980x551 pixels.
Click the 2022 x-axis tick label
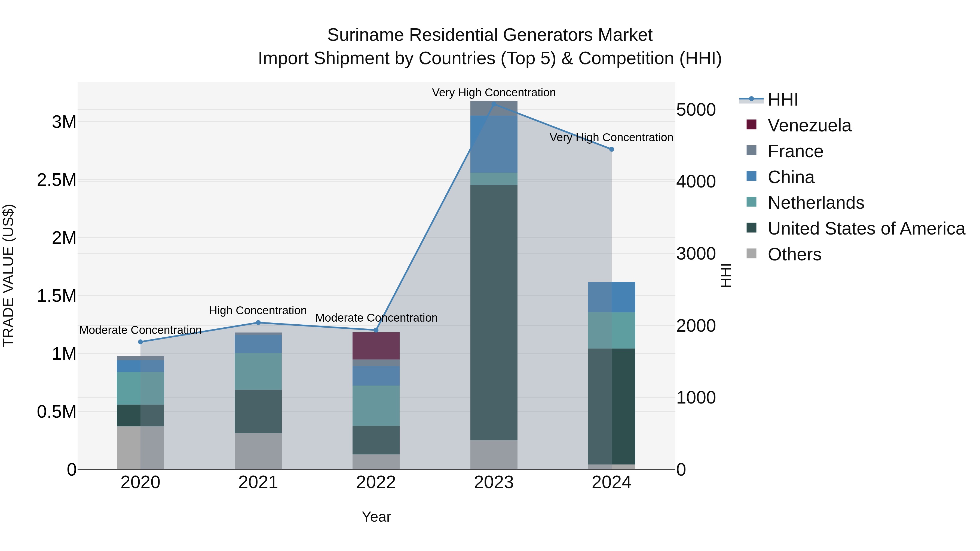376,482
